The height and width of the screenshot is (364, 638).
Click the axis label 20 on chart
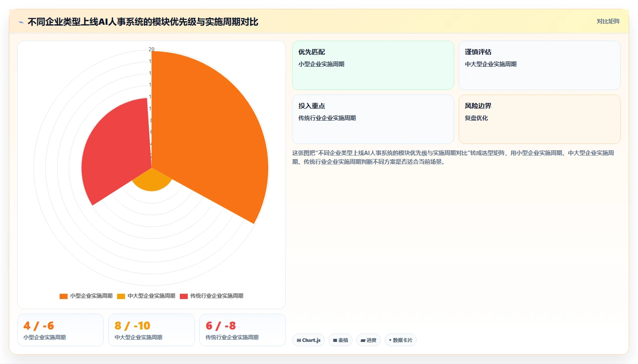tap(152, 49)
